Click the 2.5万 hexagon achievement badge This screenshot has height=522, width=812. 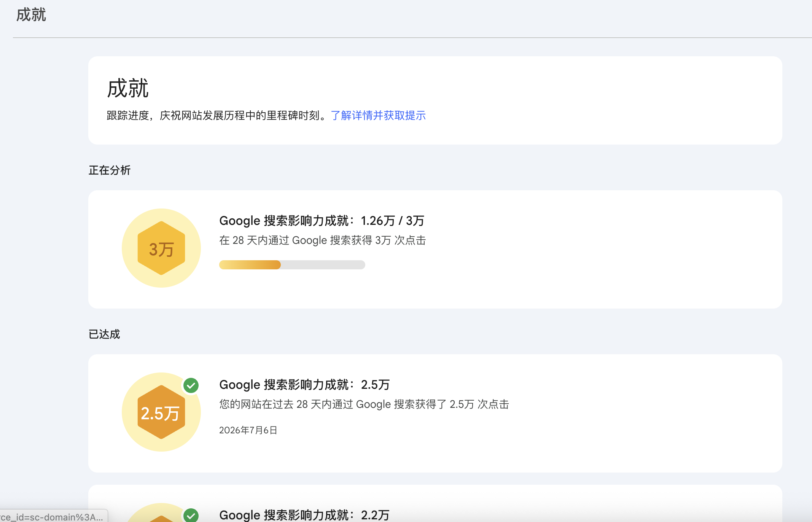(x=161, y=412)
